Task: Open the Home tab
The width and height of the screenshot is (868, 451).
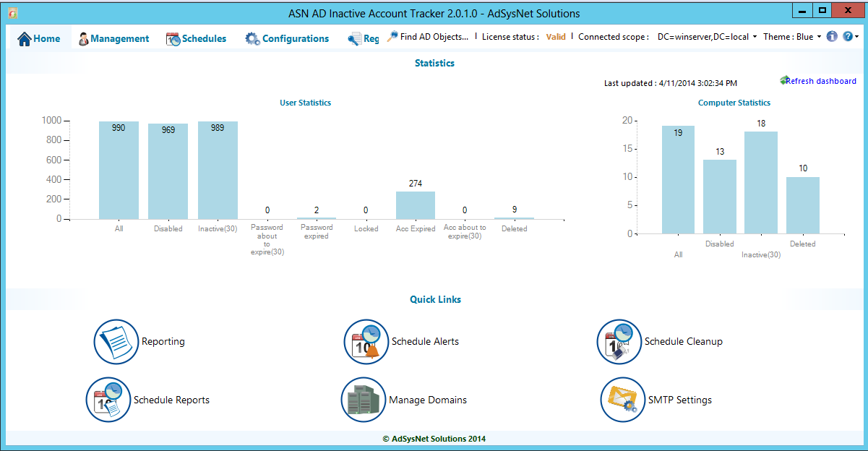Action: click(x=39, y=38)
